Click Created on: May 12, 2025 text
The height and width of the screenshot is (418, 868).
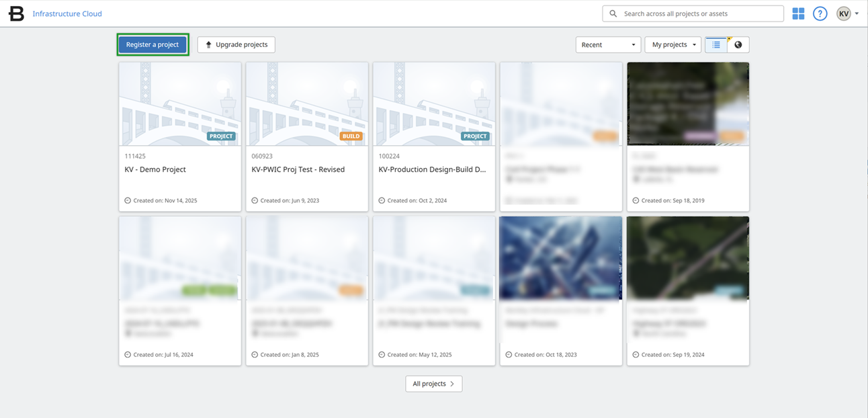(x=419, y=354)
